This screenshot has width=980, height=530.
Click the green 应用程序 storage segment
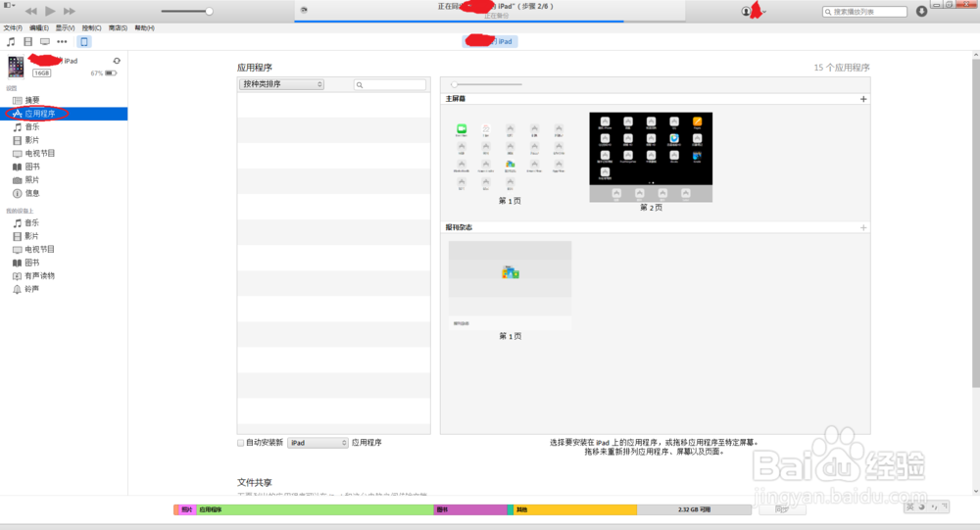click(315, 510)
